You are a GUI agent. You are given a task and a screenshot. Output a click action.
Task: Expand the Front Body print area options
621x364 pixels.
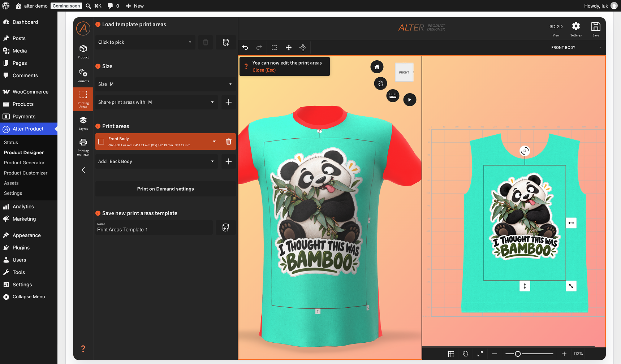[x=214, y=142]
